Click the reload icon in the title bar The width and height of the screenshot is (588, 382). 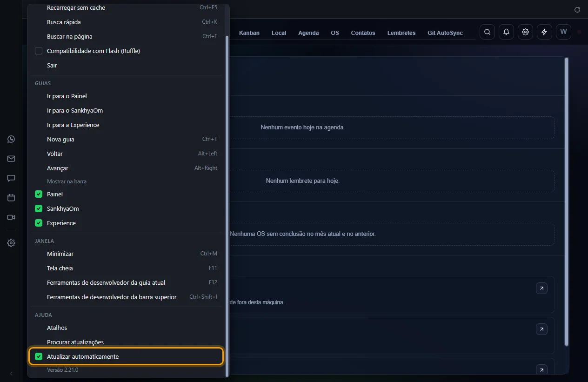click(x=577, y=9)
